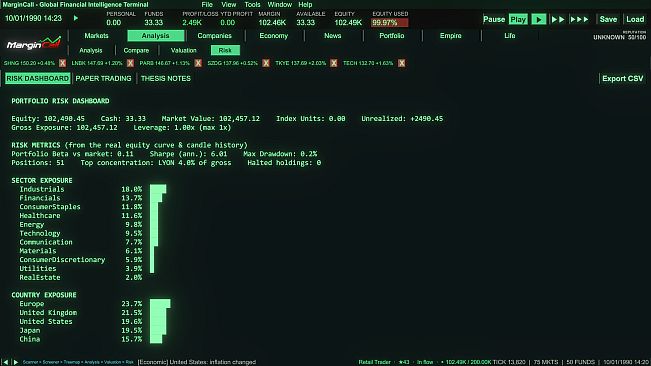
Task: Select PARS 146.67 ticker chip
Action: tap(165, 63)
